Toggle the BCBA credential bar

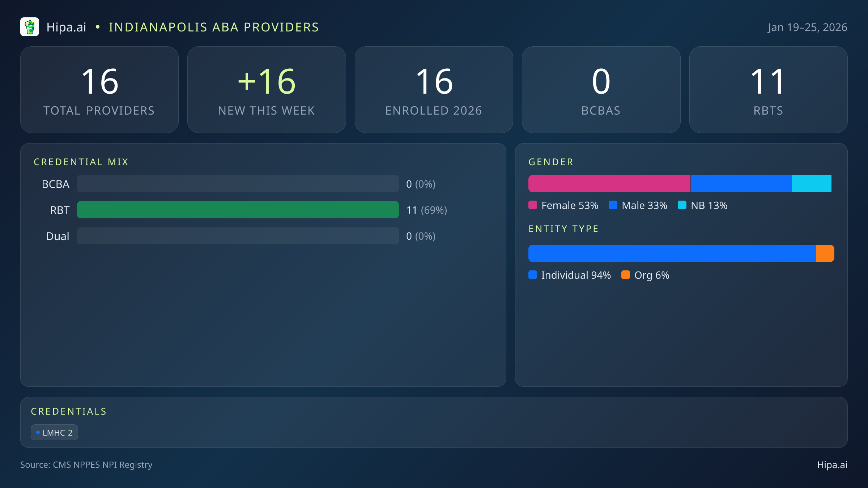[238, 184]
